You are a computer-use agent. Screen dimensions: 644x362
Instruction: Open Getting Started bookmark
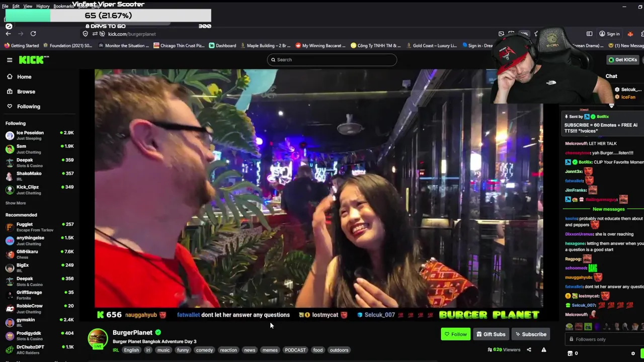coord(21,46)
